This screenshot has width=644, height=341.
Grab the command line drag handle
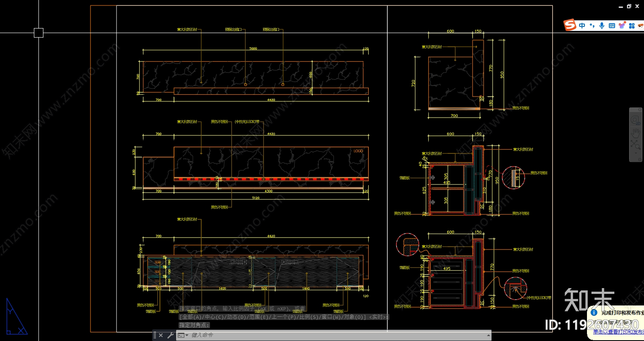[155, 335]
